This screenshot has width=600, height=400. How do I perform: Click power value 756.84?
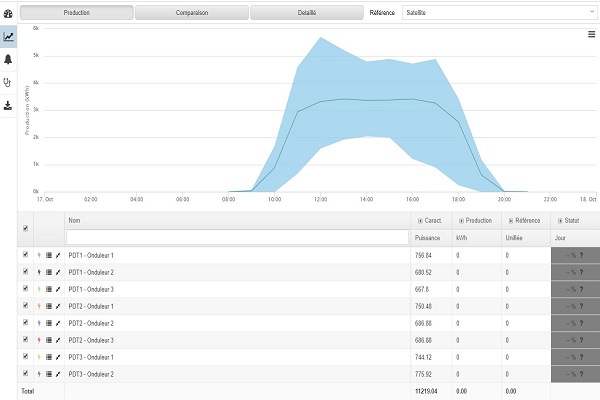[x=423, y=255]
